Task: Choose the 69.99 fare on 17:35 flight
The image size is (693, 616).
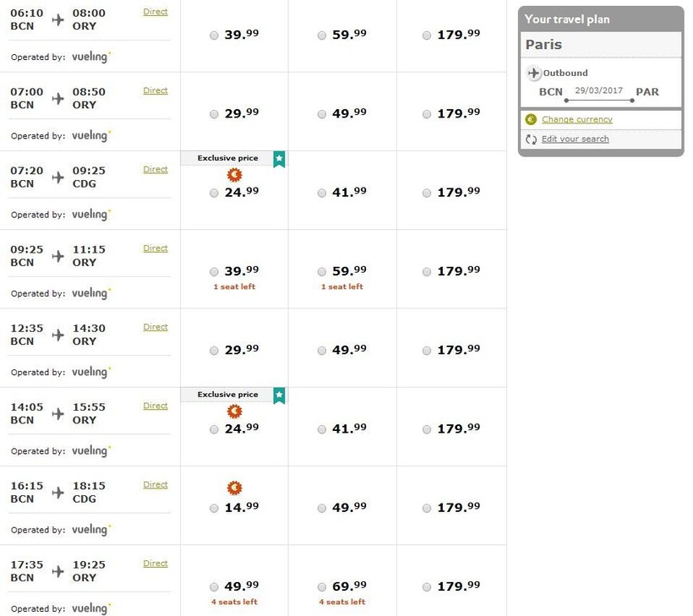Action: [x=322, y=587]
